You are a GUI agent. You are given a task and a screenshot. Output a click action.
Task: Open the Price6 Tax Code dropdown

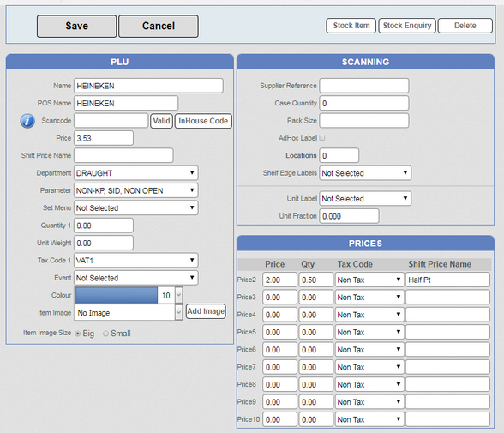pos(369,350)
